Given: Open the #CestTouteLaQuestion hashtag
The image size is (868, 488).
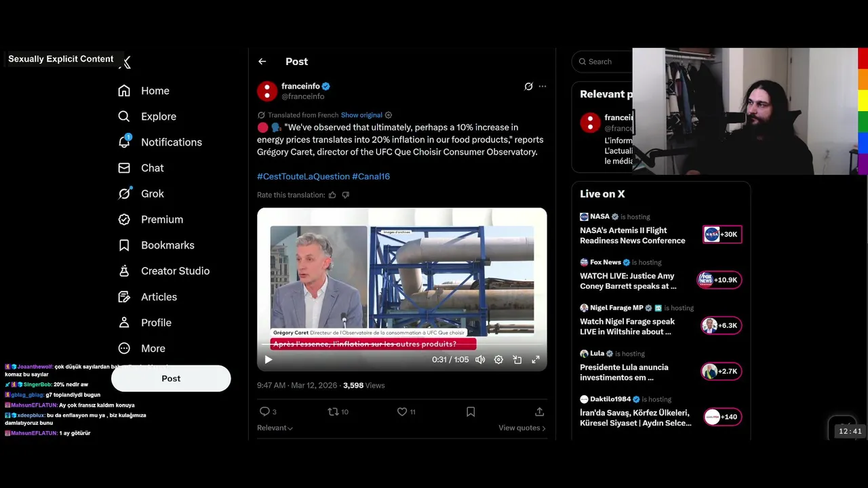Looking at the screenshot, I should [x=303, y=176].
